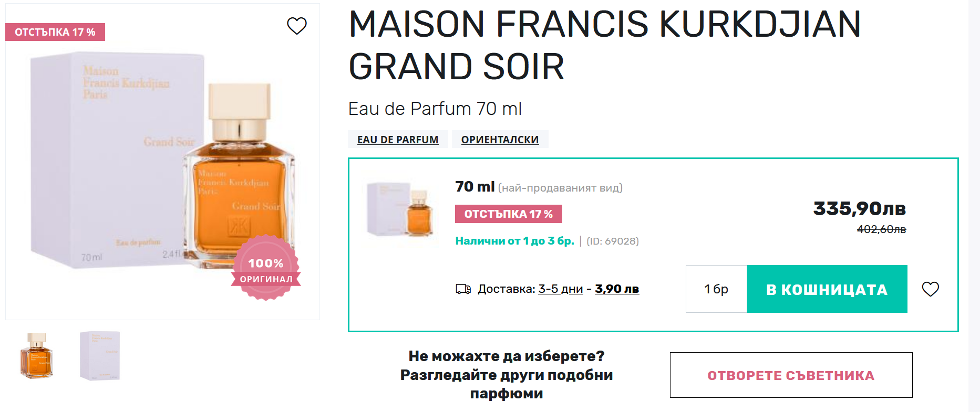Open the EAU DE PARFUM category tag
The image size is (980, 412).
(398, 140)
